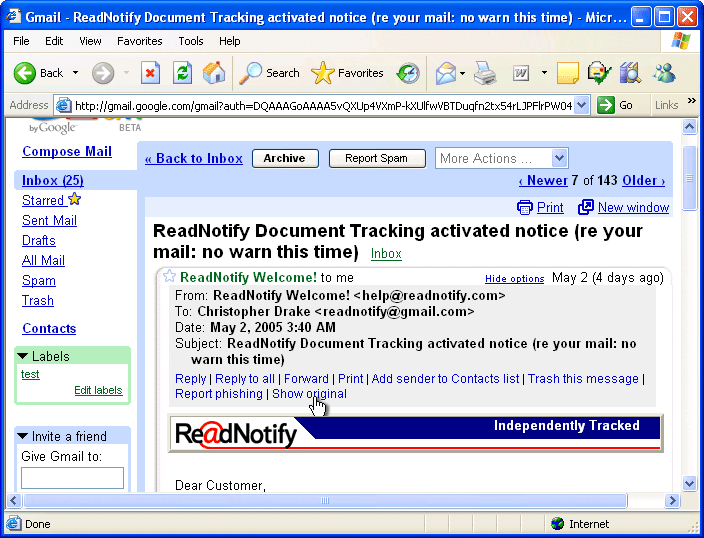Click the Report Spam button

pos(376,158)
